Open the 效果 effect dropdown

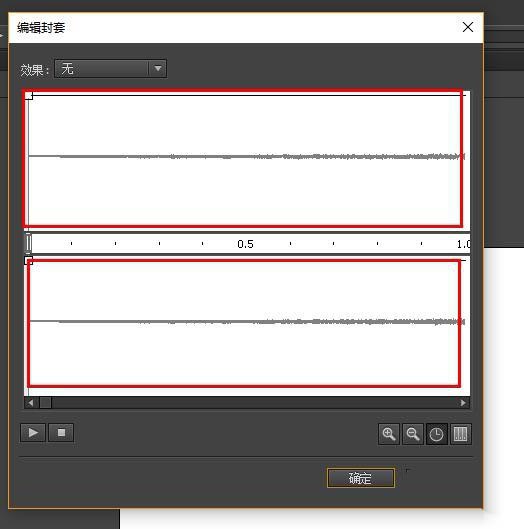110,68
